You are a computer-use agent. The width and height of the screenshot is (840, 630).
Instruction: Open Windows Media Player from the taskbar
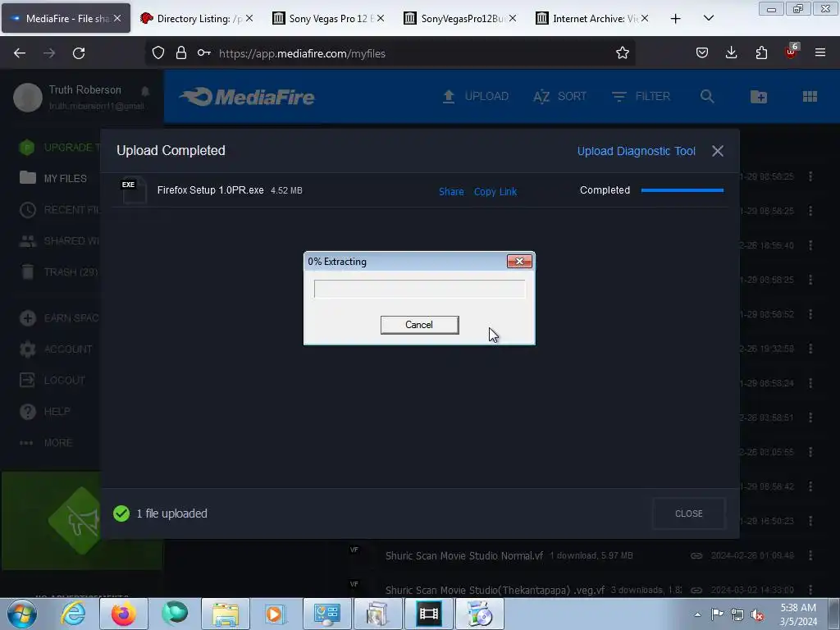click(x=276, y=614)
